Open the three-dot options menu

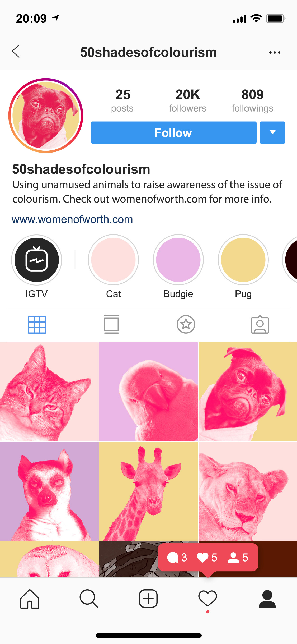click(275, 52)
